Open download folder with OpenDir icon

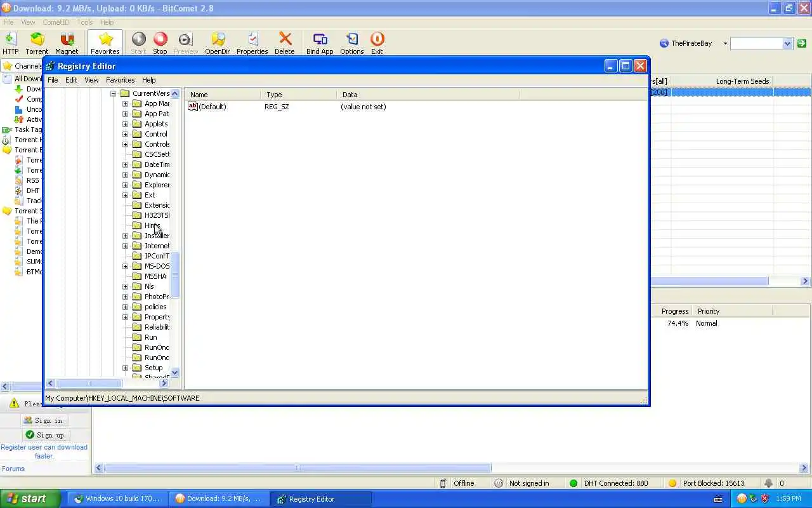(x=218, y=43)
